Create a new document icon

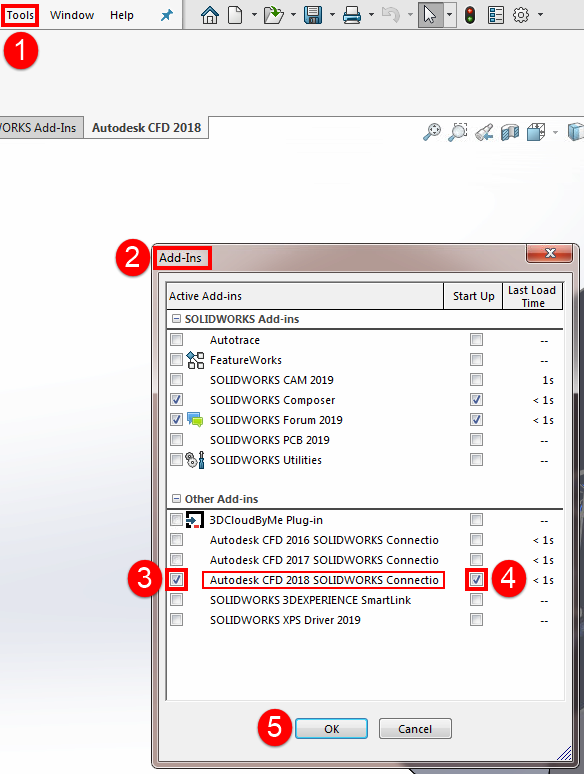click(235, 15)
